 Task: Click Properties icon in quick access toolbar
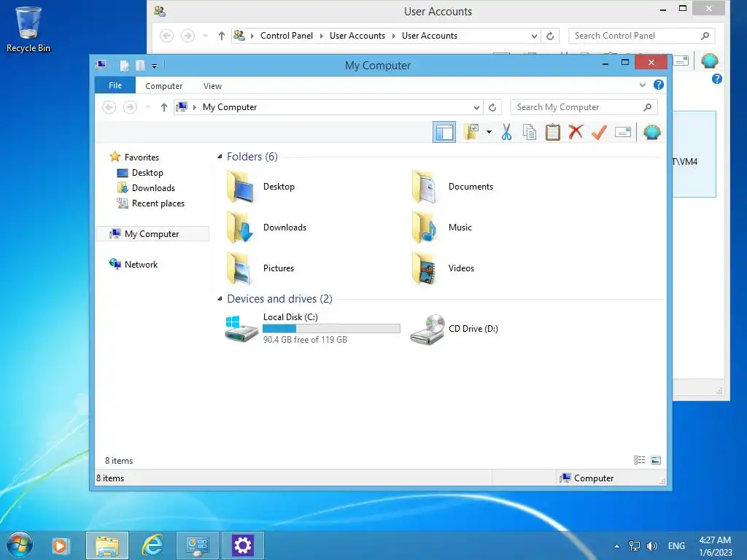coord(124,65)
